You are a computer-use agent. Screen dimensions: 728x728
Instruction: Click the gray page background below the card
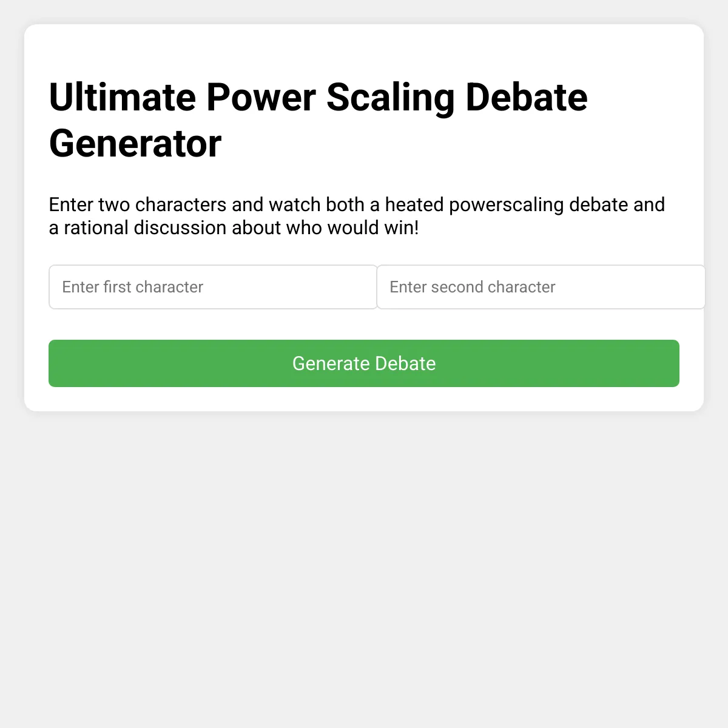pos(364,570)
